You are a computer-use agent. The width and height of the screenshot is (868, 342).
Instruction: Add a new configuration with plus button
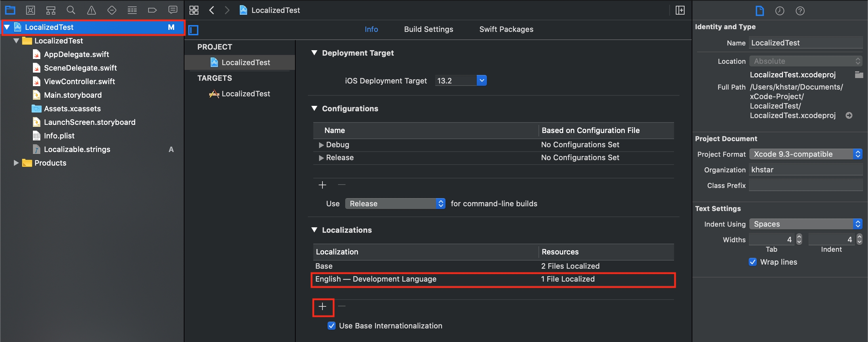click(322, 185)
